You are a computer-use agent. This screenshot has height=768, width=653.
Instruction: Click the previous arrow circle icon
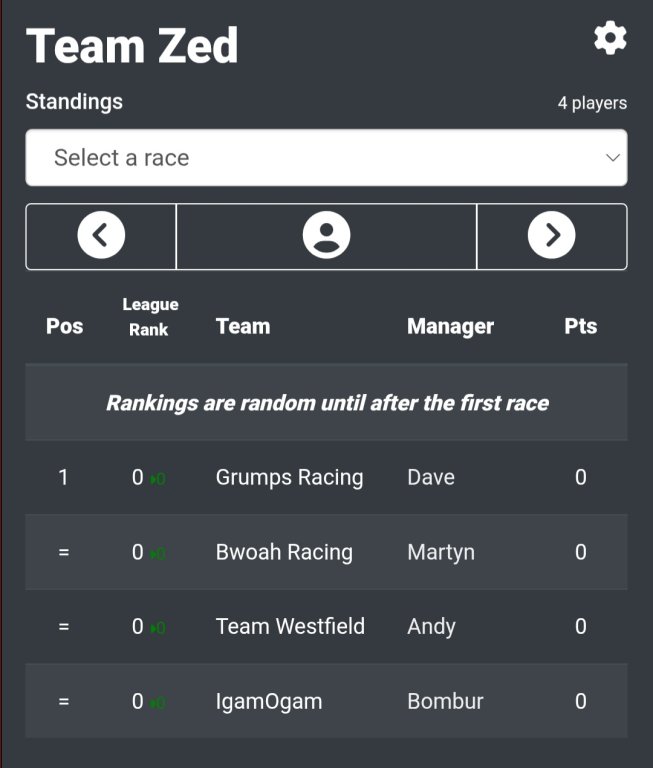point(101,235)
